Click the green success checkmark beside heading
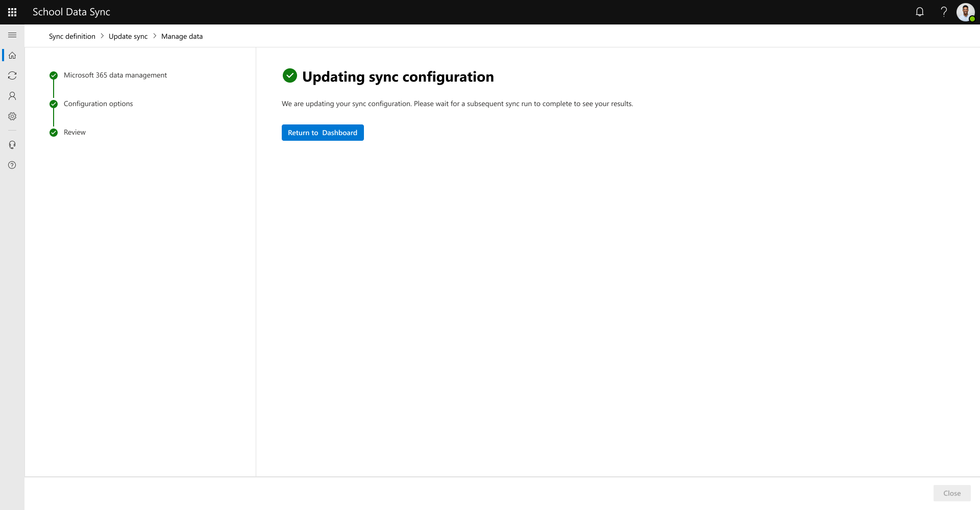This screenshot has height=510, width=980. point(290,75)
